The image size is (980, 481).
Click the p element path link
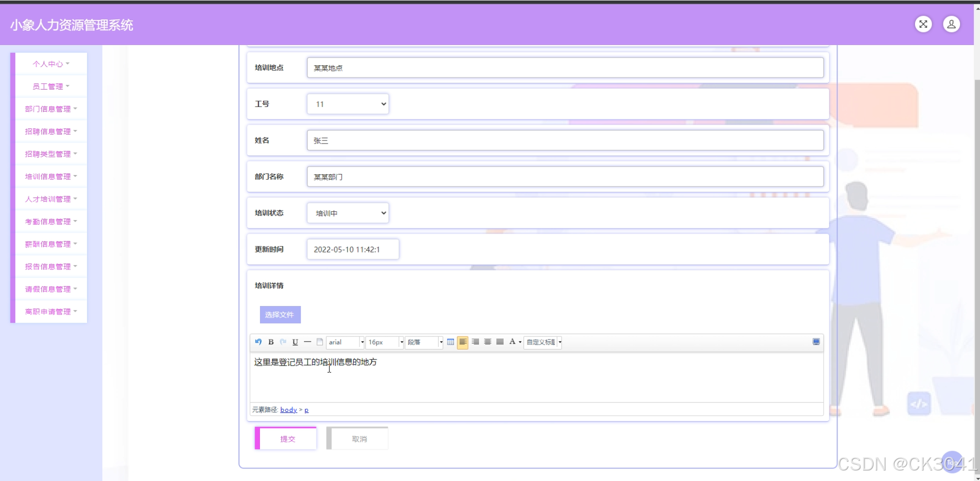click(x=307, y=410)
